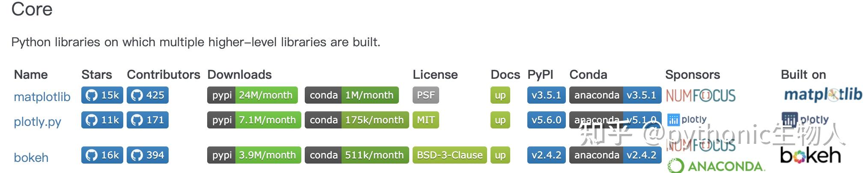Click plotly's 11k GitHub stars badge
Screen dimensions: 868x173
click(x=102, y=120)
